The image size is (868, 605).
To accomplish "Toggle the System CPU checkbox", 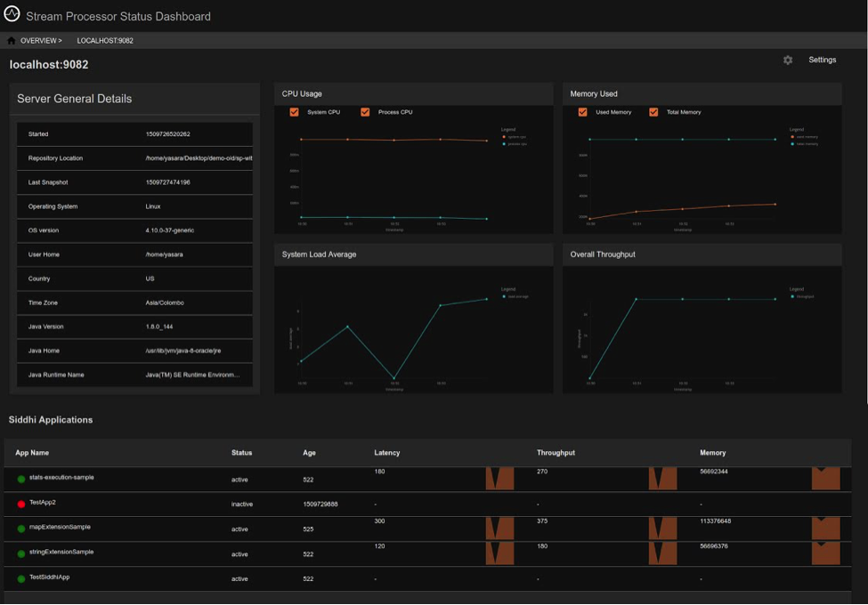I will (x=294, y=112).
